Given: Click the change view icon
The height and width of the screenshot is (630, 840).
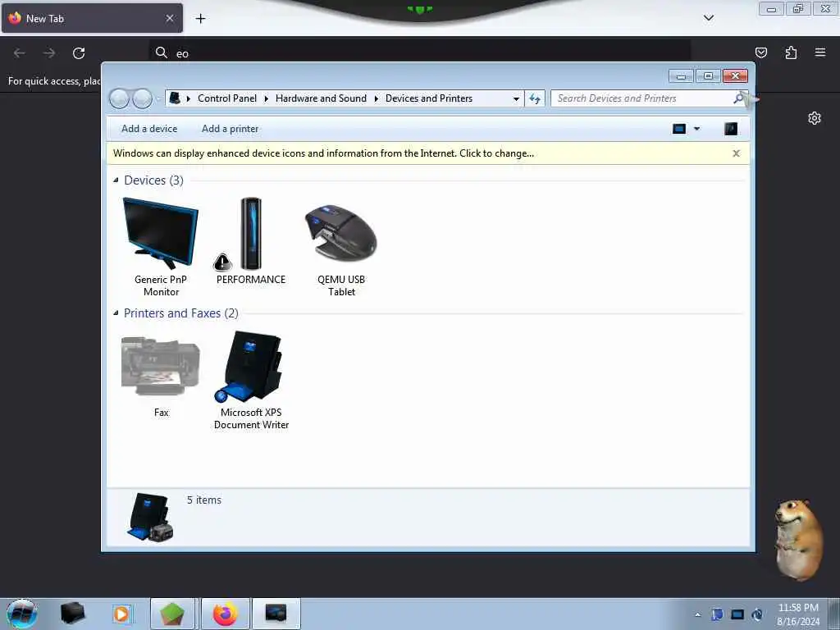Looking at the screenshot, I should [678, 129].
